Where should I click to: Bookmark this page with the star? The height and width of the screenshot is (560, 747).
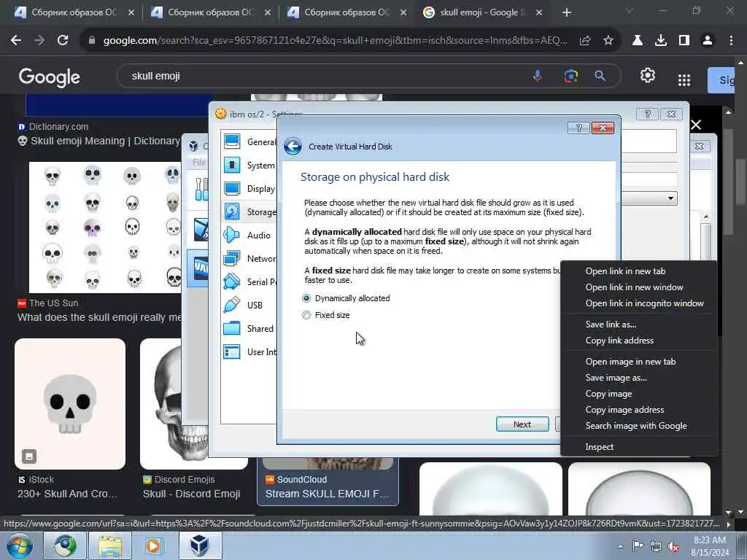point(608,41)
